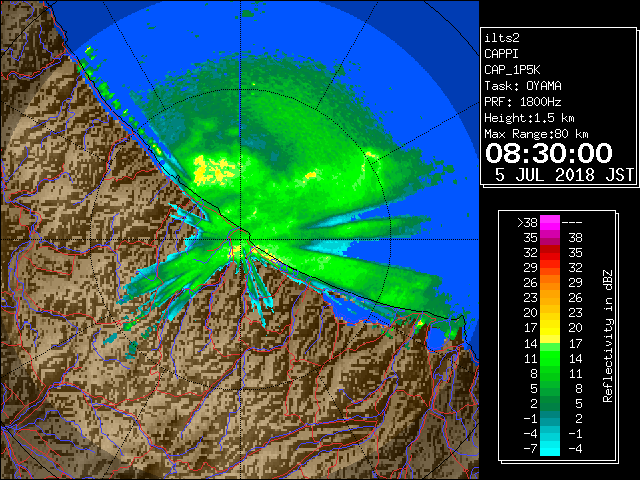This screenshot has width=640, height=480.
Task: Click the 'Reflectivity in dBZ' legend label
Action: click(x=607, y=336)
